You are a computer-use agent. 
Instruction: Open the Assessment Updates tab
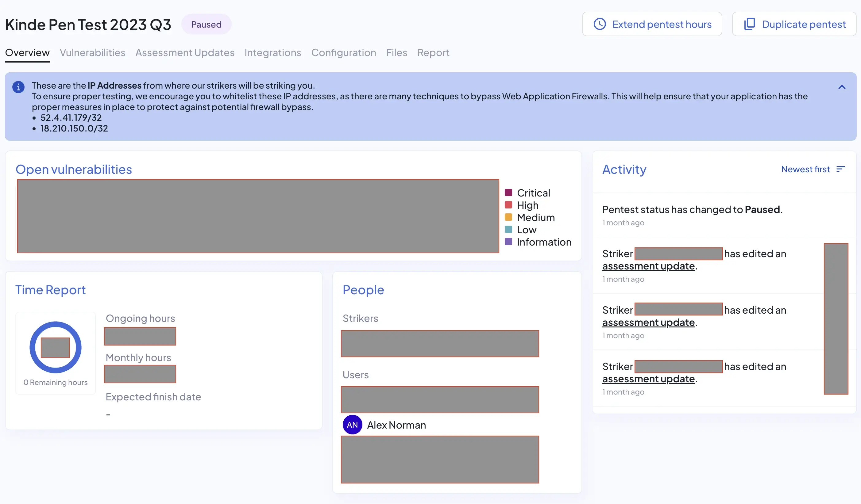tap(184, 53)
